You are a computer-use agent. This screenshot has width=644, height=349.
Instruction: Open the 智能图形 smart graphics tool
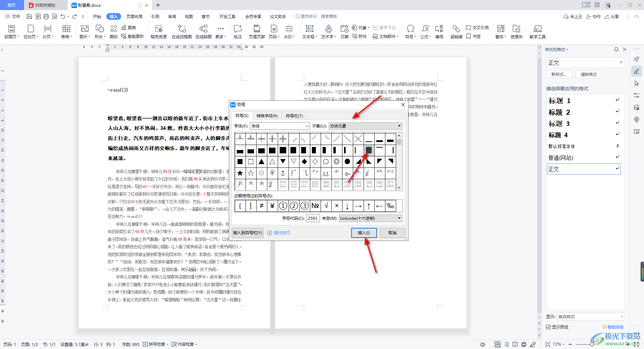(x=132, y=36)
